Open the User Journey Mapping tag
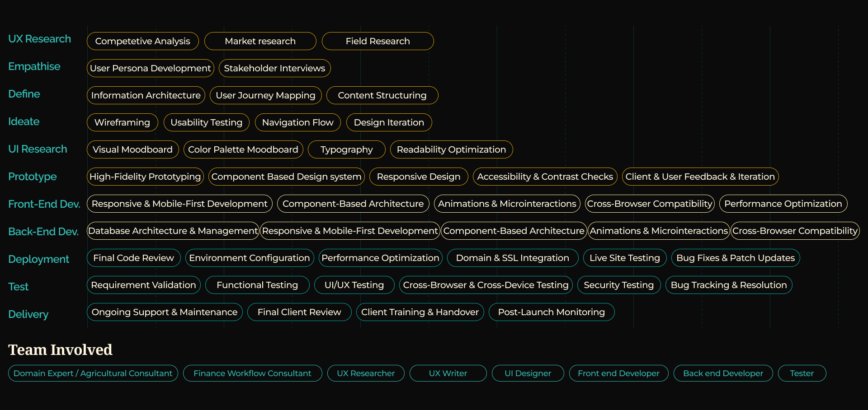Viewport: 868px width, 410px height. [x=265, y=95]
